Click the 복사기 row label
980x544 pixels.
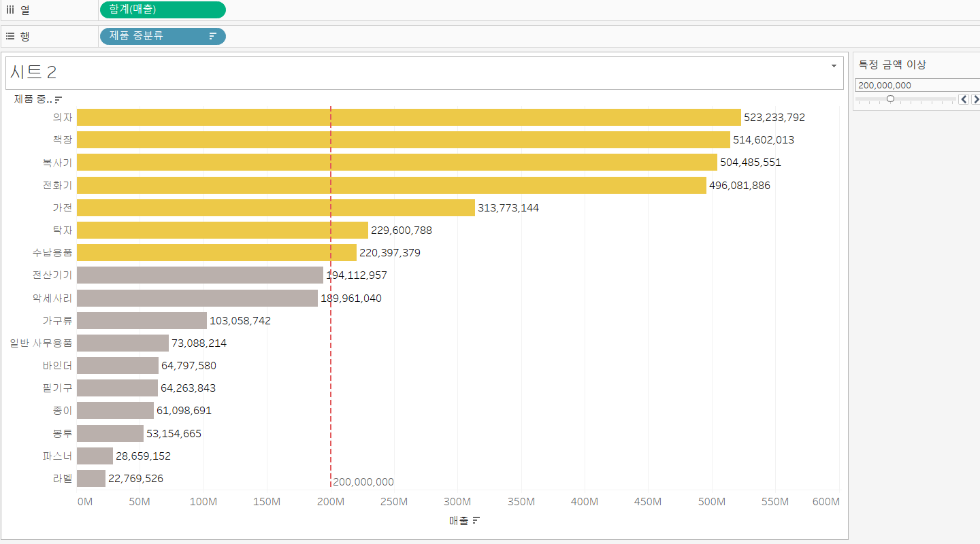click(x=57, y=163)
